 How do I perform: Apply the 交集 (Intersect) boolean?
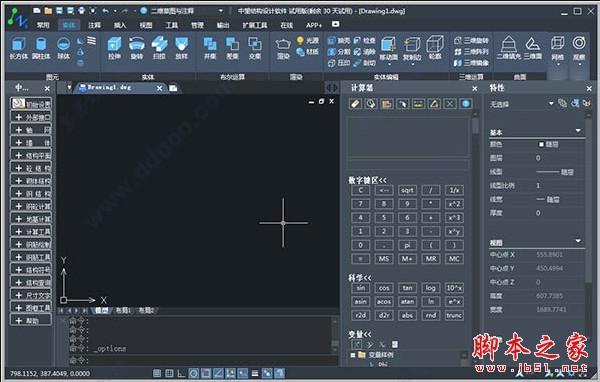[x=254, y=48]
